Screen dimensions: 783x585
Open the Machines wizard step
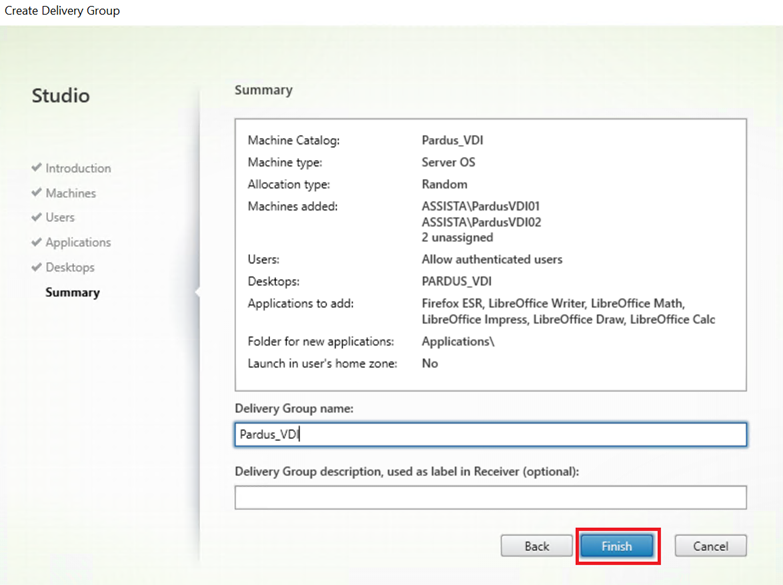tap(70, 193)
